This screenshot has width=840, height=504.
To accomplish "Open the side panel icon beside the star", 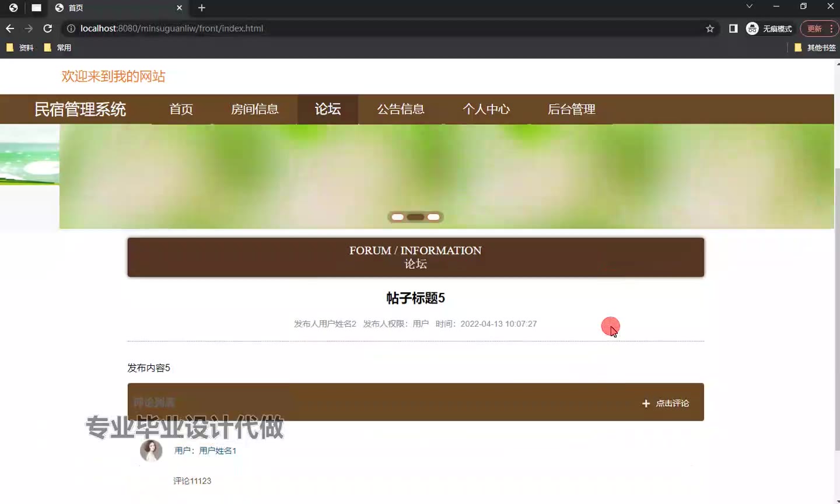I will 733,28.
